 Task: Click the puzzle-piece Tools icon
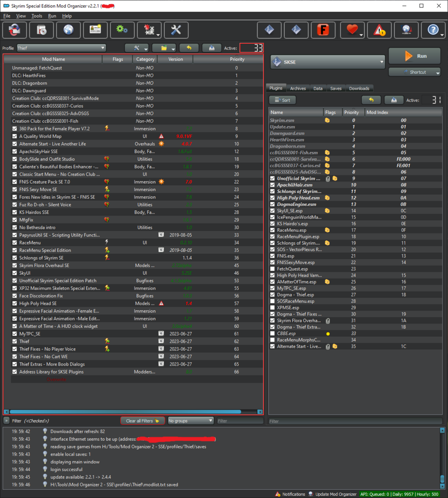[149, 30]
